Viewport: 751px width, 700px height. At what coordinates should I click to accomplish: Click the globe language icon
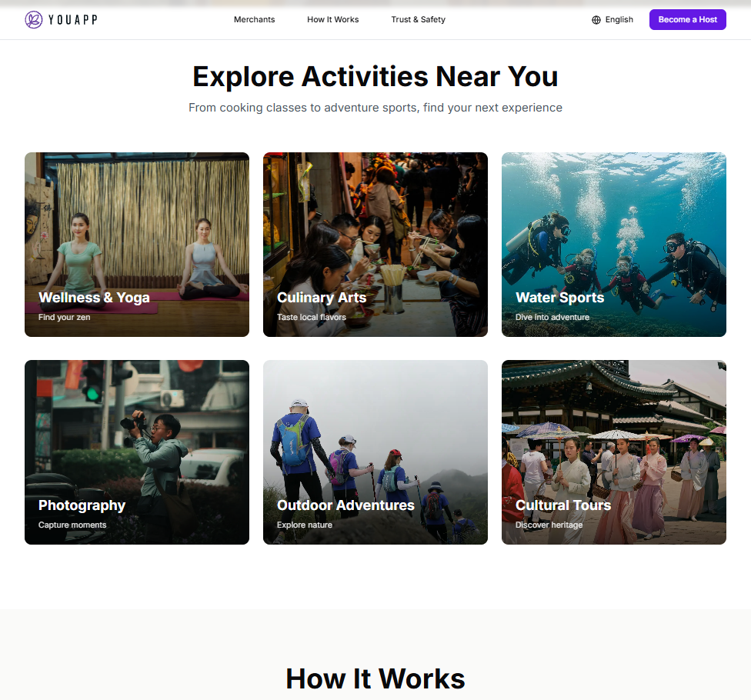[596, 20]
